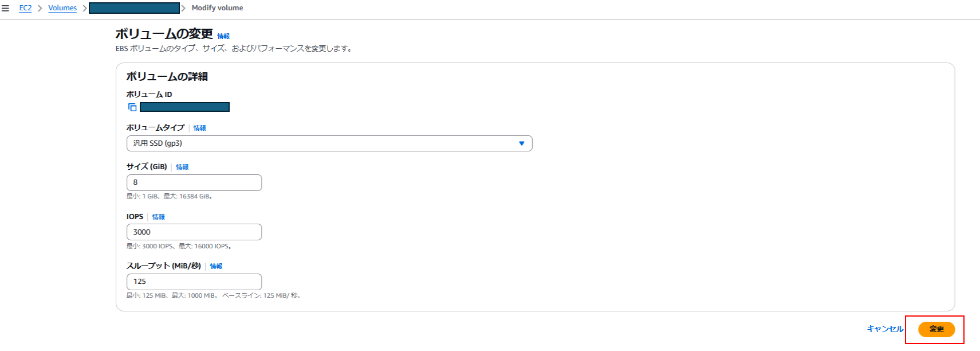Click the ボリュームの詳細 section heading
This screenshot has width=980, height=351.
[167, 76]
